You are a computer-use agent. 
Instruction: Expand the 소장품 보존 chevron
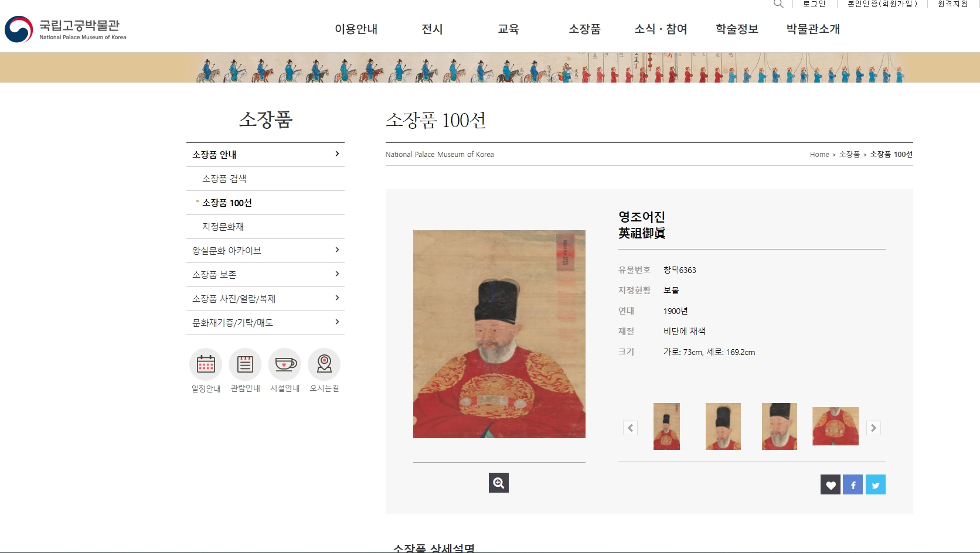tap(337, 274)
